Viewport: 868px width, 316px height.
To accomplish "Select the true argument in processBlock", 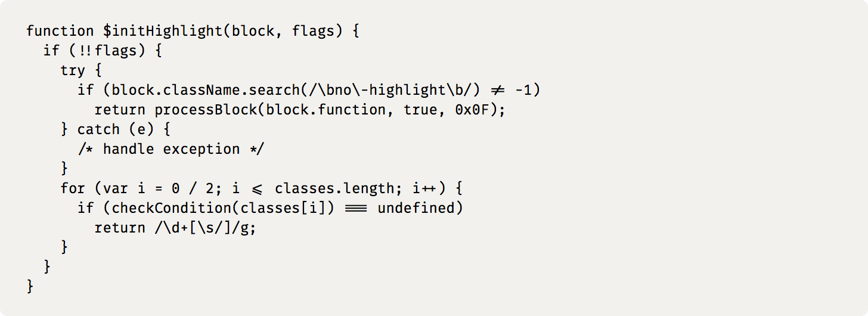I will pos(420,110).
